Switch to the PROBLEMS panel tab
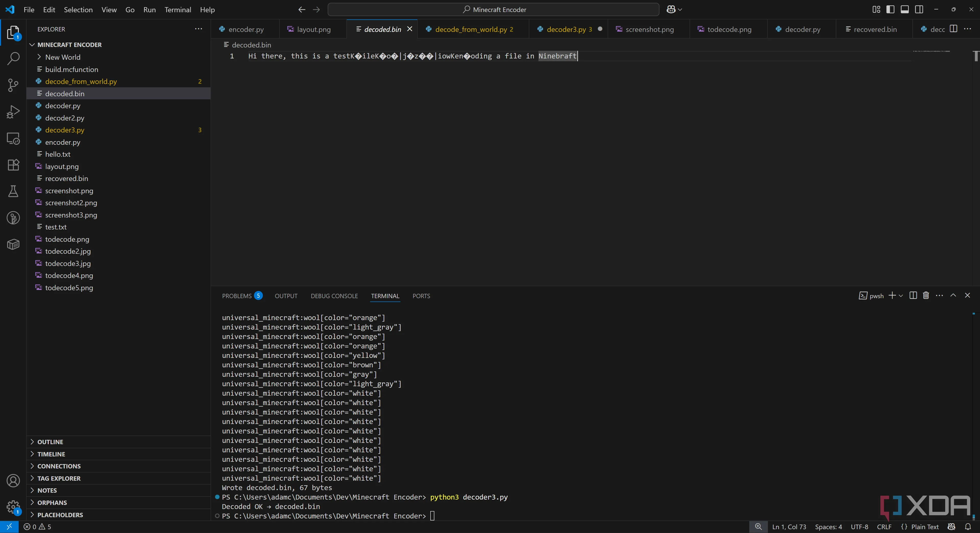Viewport: 980px width, 533px height. click(242, 296)
